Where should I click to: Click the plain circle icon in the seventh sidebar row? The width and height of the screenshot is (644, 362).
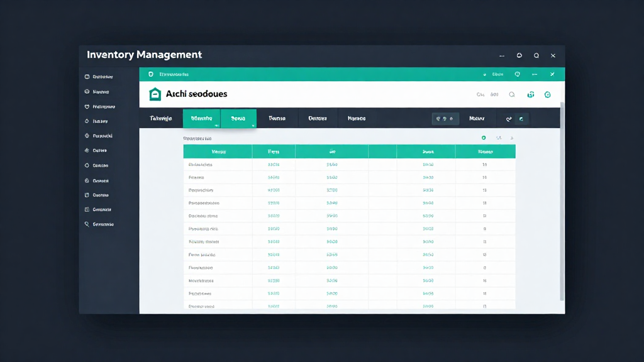pyautogui.click(x=87, y=165)
